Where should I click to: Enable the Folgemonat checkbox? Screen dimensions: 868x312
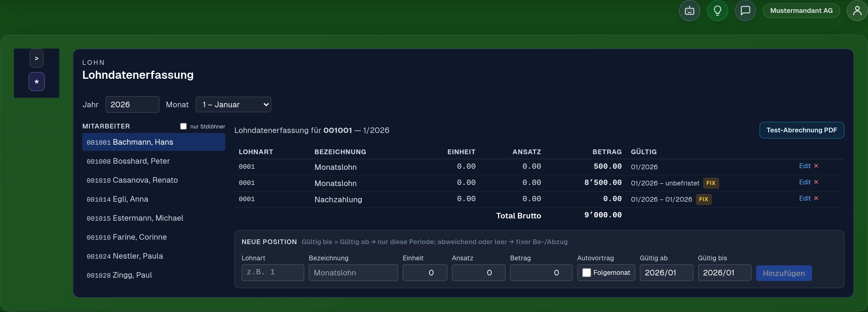click(587, 273)
